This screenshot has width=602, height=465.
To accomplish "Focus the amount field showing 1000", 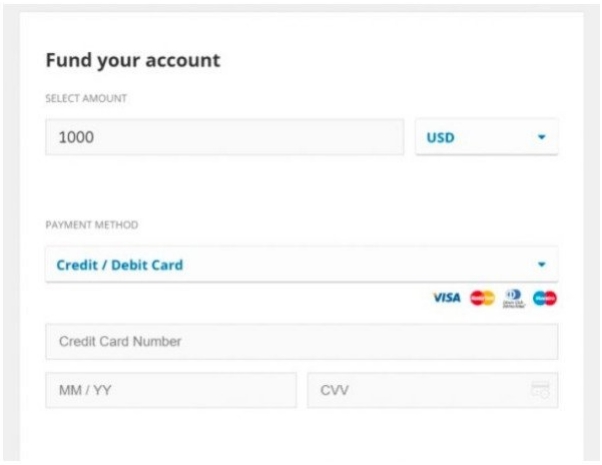I will (x=225, y=137).
